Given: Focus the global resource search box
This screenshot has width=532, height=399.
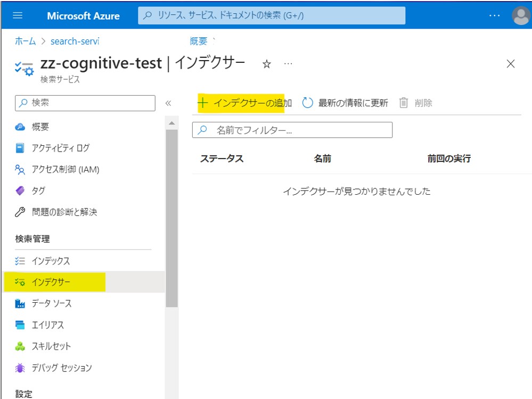Looking at the screenshot, I should 272,15.
